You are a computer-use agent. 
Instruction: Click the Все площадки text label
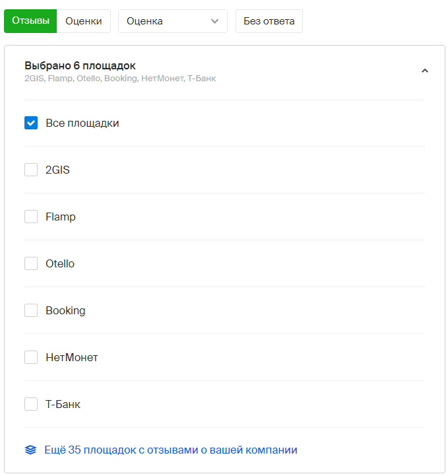82,123
